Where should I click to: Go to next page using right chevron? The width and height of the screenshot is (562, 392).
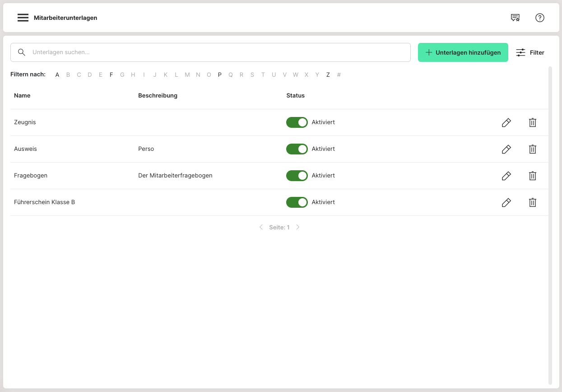coord(298,227)
